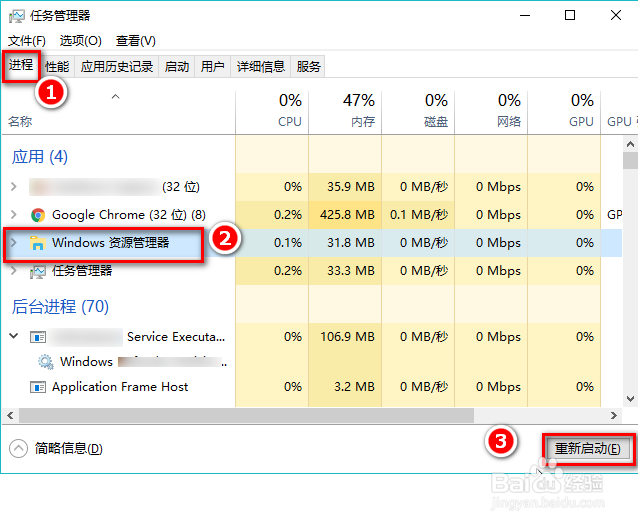640x525 pixels.
Task: Expand the 任务管理器 process row
Action: (x=14, y=270)
